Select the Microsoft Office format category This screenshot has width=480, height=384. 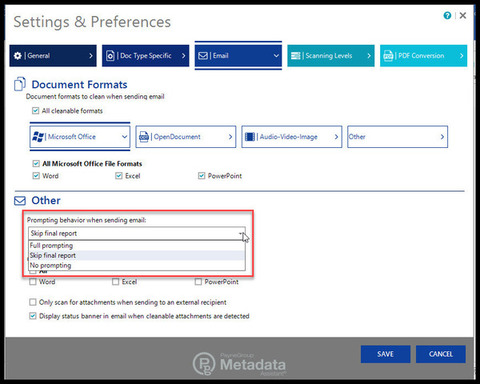click(80, 137)
